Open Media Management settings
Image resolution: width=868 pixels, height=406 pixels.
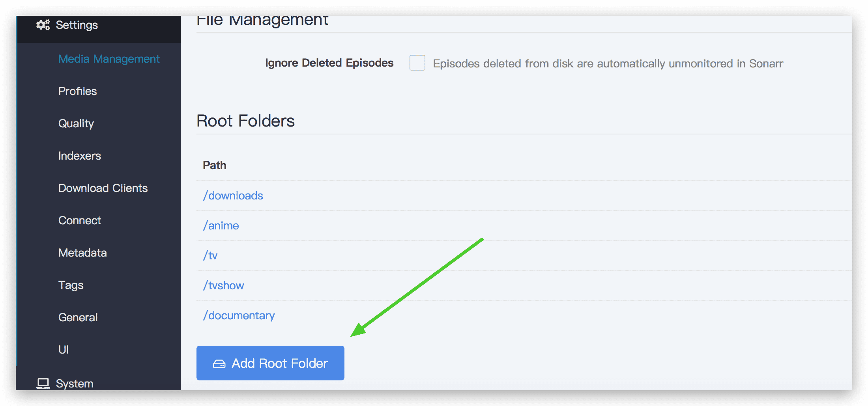click(x=109, y=59)
